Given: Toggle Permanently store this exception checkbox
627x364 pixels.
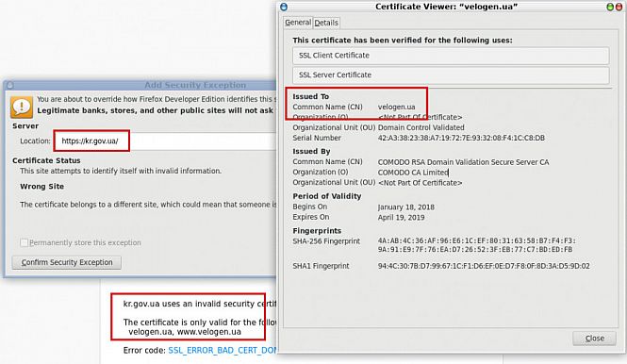Looking at the screenshot, I should [x=24, y=242].
